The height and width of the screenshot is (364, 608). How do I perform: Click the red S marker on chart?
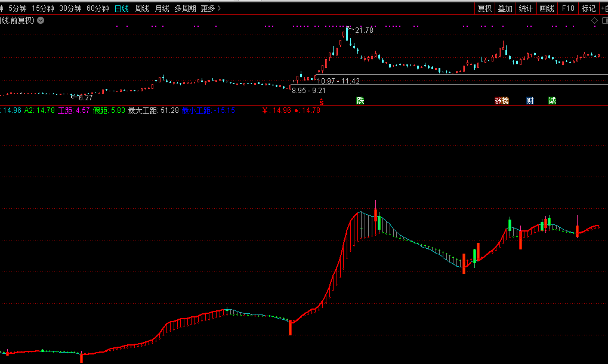[322, 102]
